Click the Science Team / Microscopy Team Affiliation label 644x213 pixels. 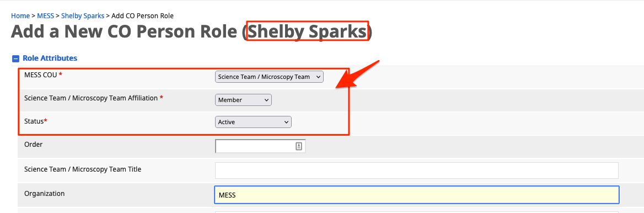tap(94, 98)
